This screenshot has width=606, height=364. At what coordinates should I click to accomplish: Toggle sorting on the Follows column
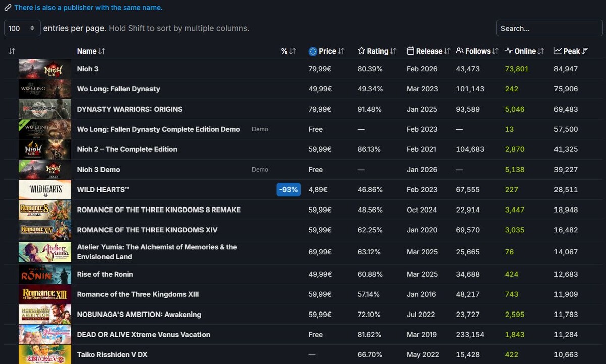coord(477,51)
